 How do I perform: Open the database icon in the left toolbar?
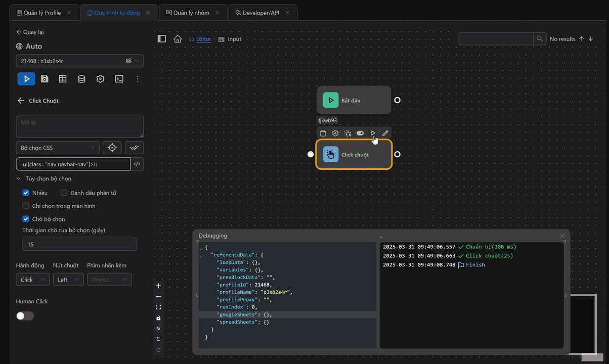tap(81, 79)
